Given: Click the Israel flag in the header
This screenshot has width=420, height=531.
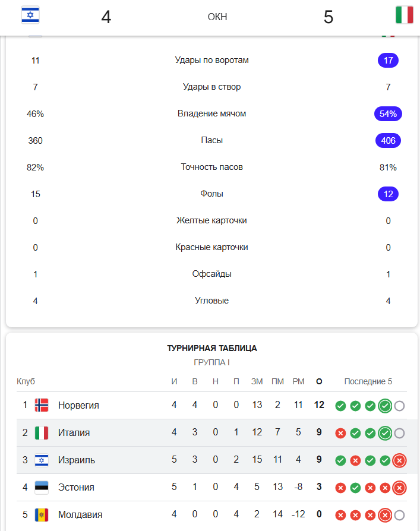Looking at the screenshot, I should pyautogui.click(x=30, y=15).
